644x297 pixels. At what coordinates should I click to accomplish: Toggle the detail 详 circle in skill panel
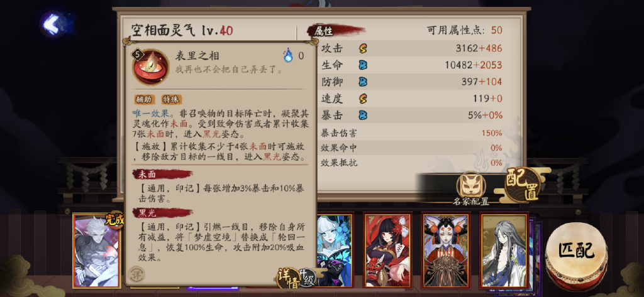coord(136,274)
